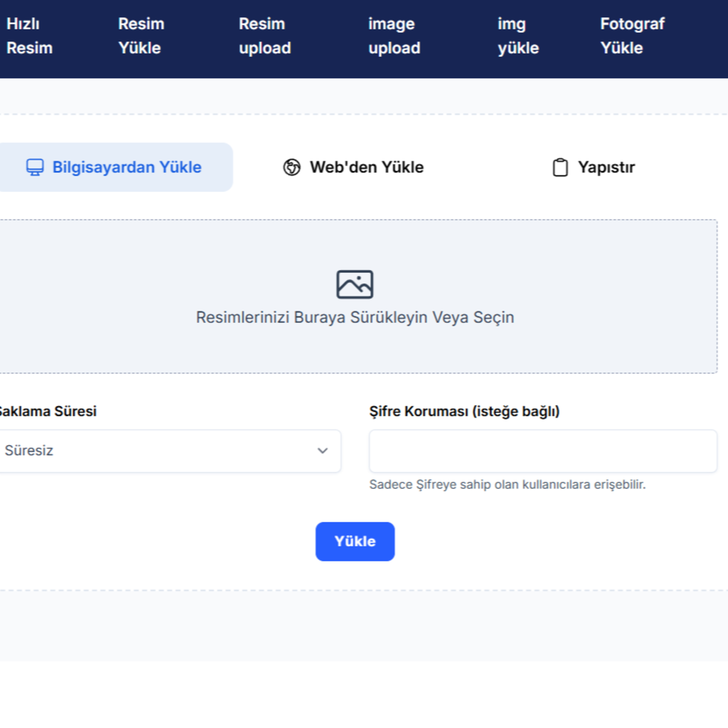Image resolution: width=728 pixels, height=728 pixels.
Task: Open the Hızlı Resim nav link
Action: tap(29, 36)
